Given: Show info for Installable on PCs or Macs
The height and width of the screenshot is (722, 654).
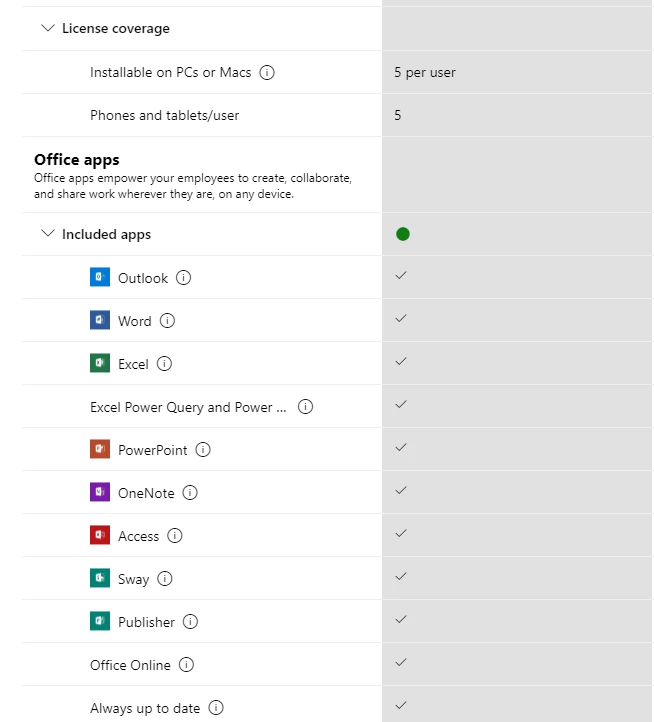Looking at the screenshot, I should coord(267,72).
